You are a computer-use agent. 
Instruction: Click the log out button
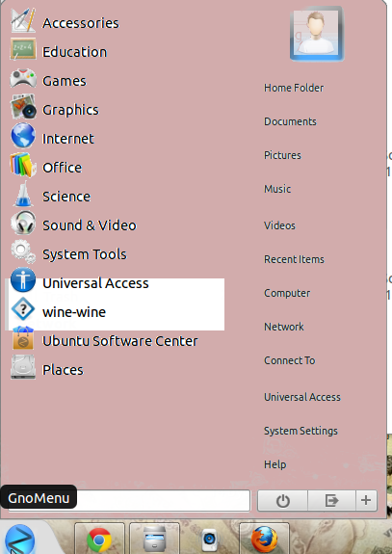pos(331,500)
